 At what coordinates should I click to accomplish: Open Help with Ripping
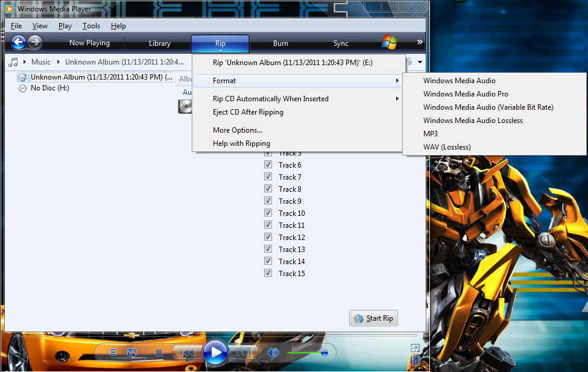coord(299,143)
